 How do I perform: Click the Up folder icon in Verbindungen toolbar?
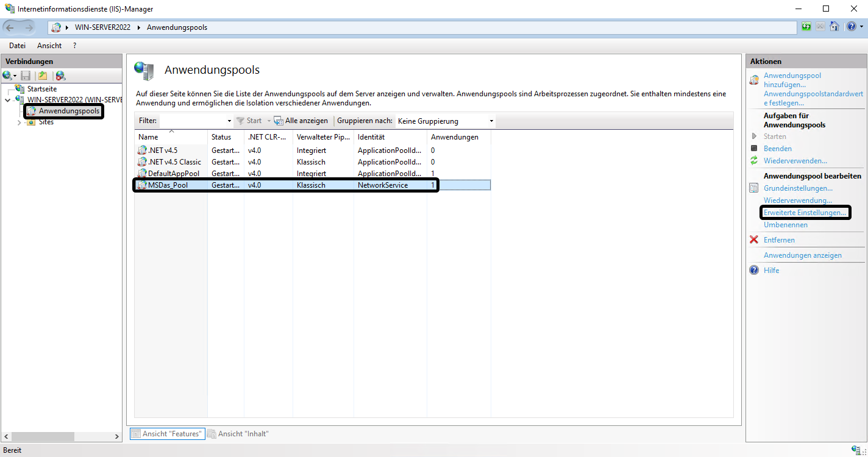[43, 76]
